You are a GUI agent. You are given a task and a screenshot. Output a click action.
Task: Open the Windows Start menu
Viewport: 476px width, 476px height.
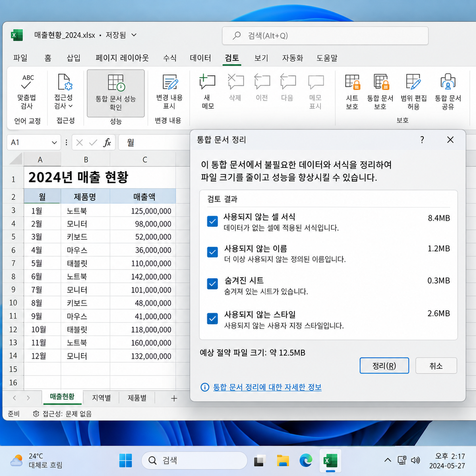coord(126,460)
